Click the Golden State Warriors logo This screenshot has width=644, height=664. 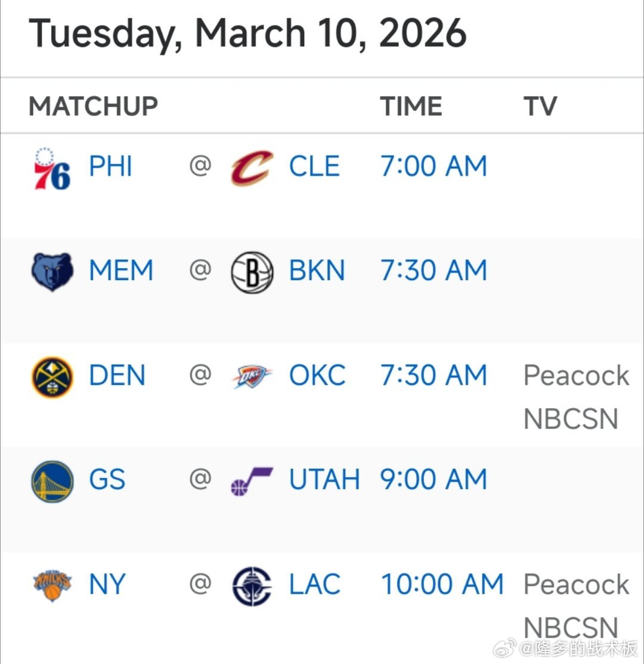pyautogui.click(x=52, y=481)
